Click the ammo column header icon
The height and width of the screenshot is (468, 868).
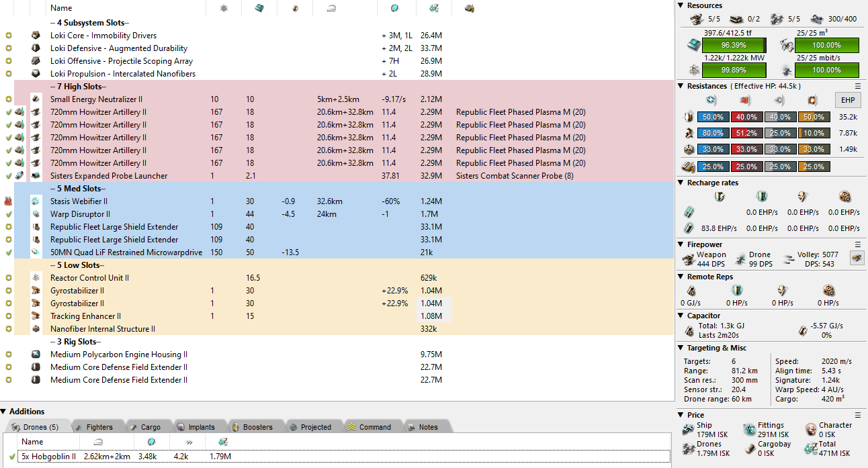(469, 8)
